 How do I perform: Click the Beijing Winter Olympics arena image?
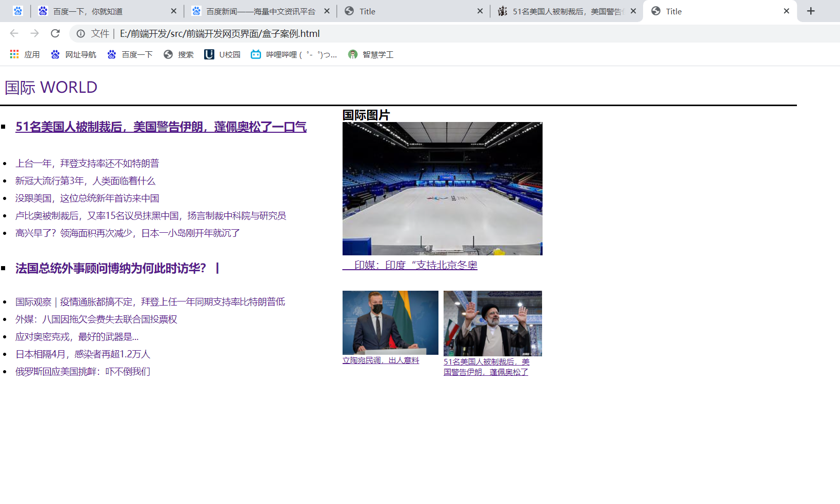pos(442,188)
